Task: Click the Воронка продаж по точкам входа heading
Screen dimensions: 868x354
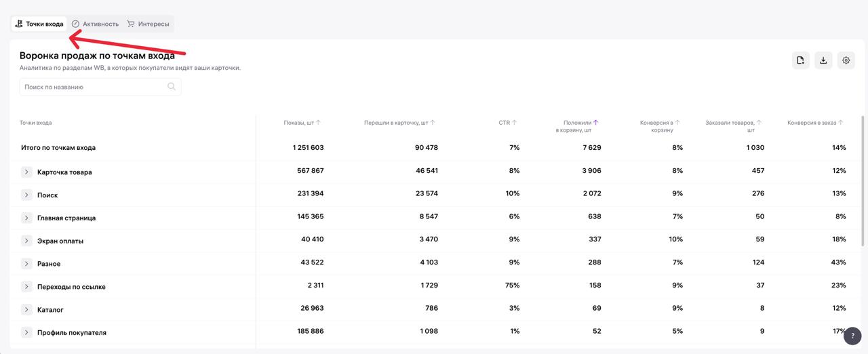Action: [97, 56]
